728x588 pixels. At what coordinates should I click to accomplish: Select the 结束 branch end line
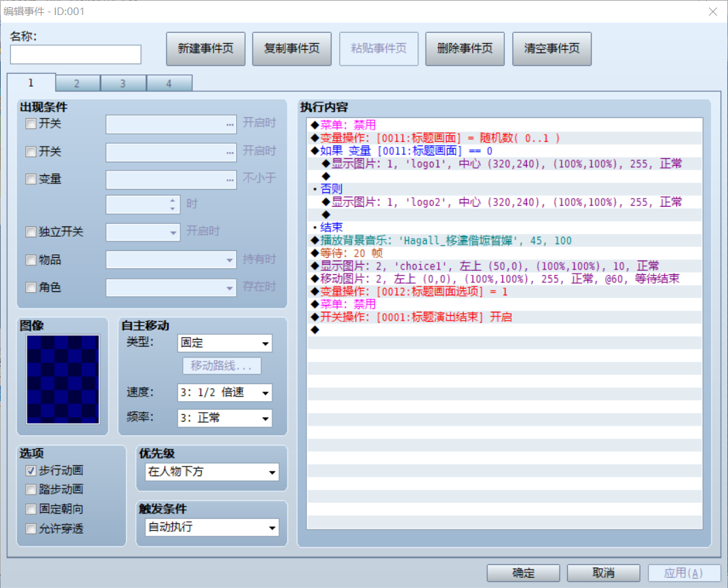click(x=505, y=228)
